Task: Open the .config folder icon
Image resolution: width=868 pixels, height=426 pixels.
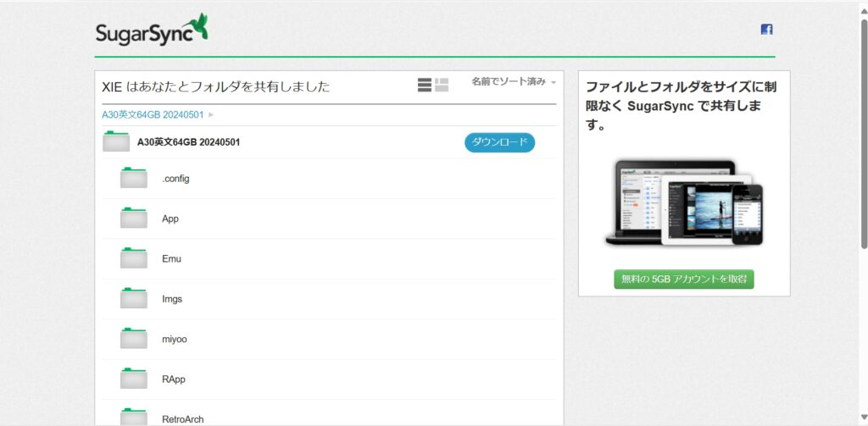Action: (x=133, y=178)
